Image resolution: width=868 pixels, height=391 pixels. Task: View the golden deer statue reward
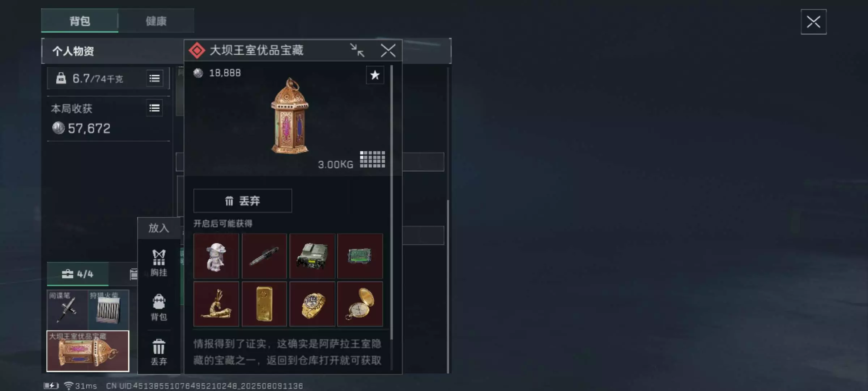click(216, 304)
